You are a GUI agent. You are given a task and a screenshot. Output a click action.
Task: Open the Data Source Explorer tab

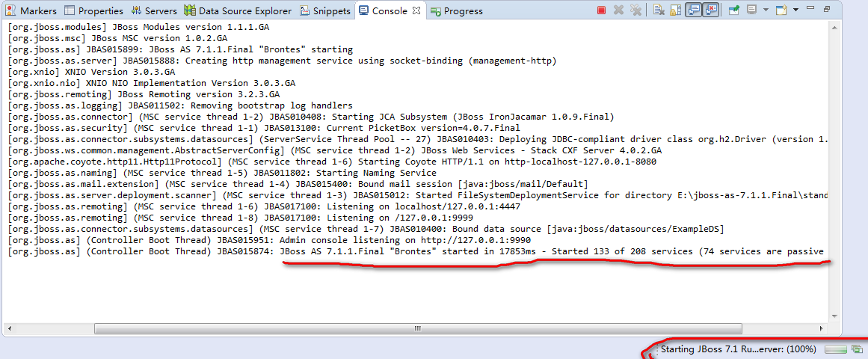tap(238, 10)
